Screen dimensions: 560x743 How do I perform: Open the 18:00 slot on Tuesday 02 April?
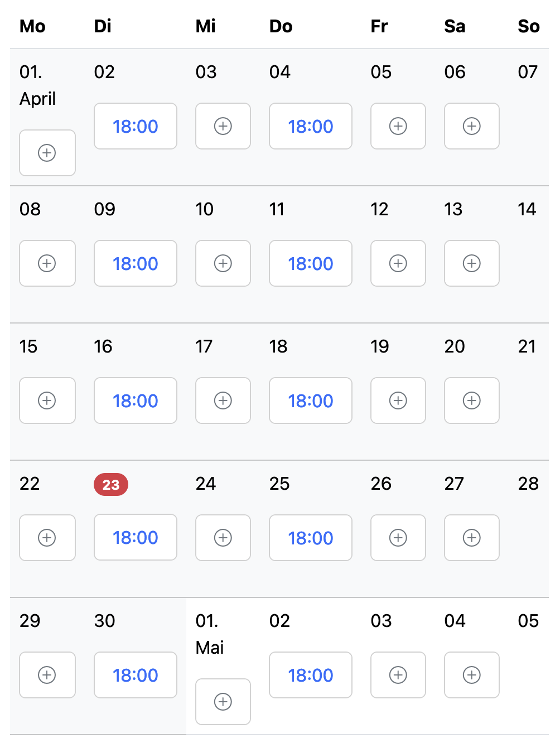pyautogui.click(x=136, y=126)
